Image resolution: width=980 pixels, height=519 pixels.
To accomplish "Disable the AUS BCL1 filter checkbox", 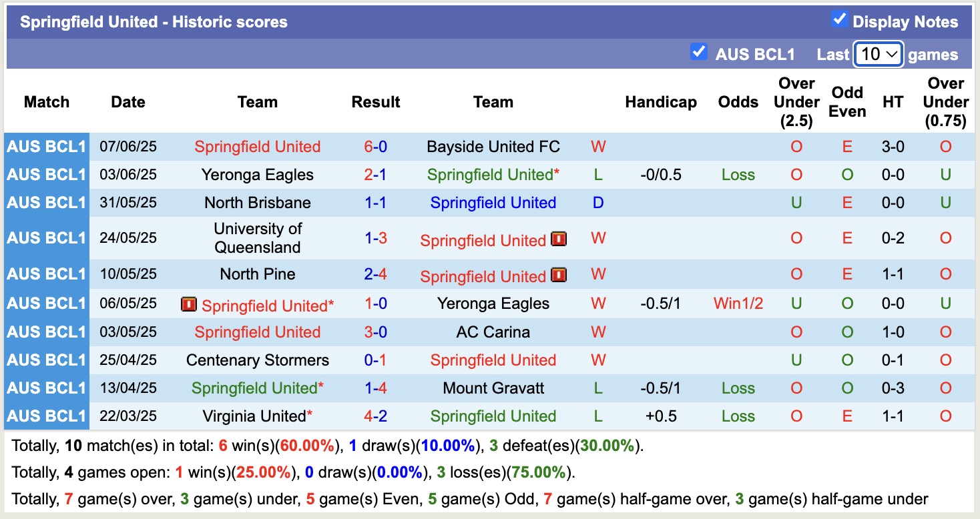I will (x=699, y=51).
